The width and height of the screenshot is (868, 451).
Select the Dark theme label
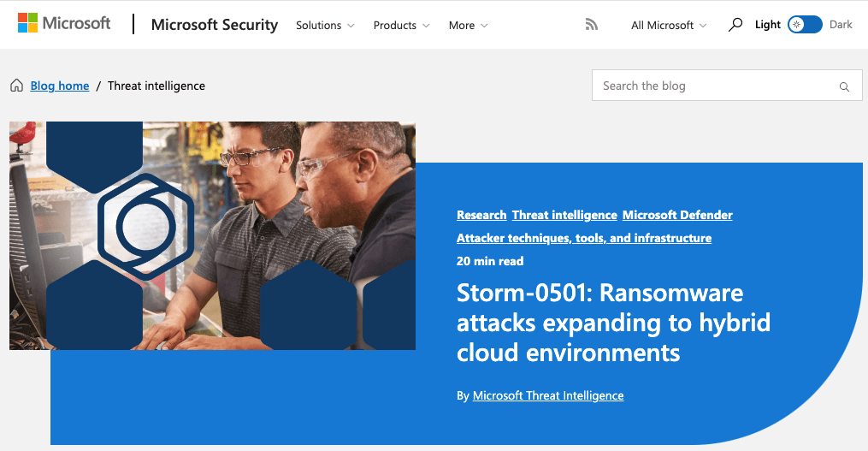point(841,25)
